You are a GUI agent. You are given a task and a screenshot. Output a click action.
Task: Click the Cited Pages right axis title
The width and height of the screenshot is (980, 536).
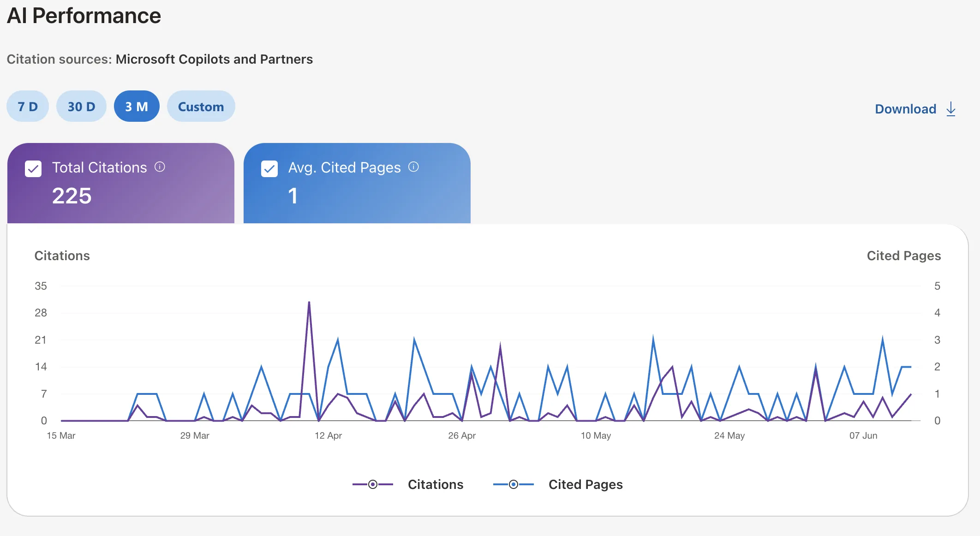point(904,256)
